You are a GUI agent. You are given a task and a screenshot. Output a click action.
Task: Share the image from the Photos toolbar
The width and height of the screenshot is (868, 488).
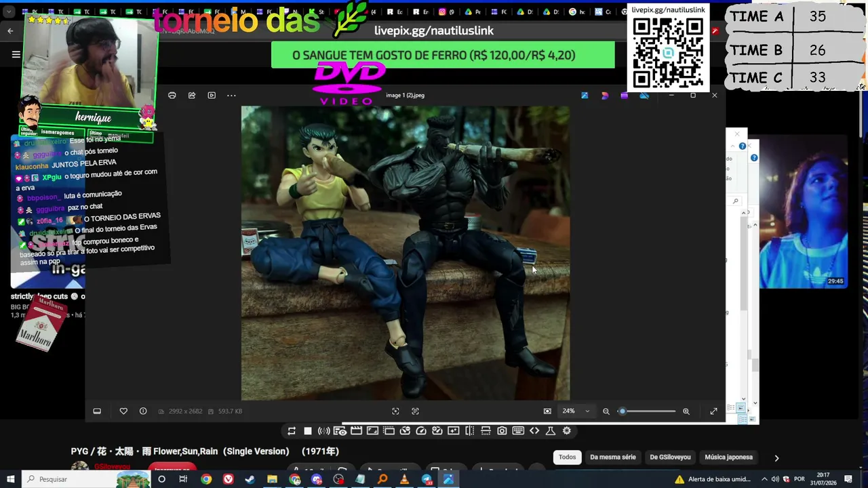click(x=192, y=96)
